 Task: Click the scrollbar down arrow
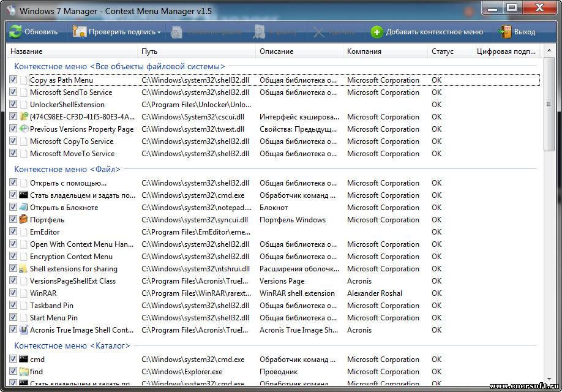549,379
